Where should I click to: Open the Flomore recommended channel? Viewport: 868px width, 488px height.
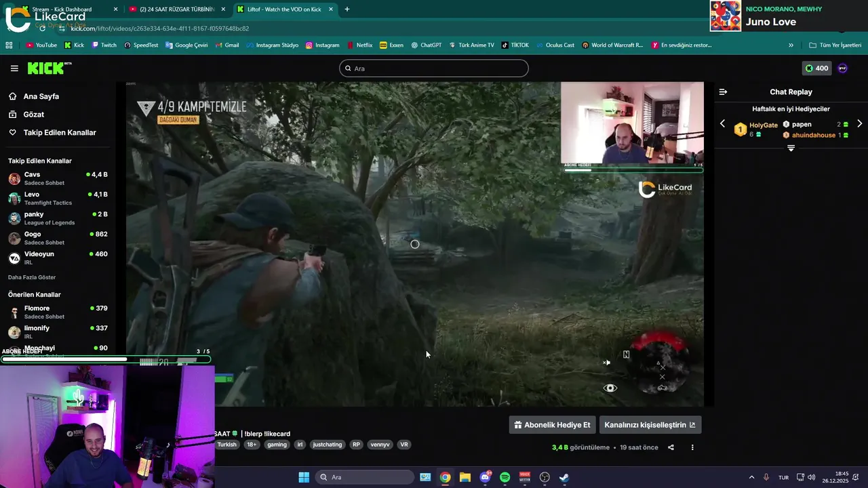58,312
